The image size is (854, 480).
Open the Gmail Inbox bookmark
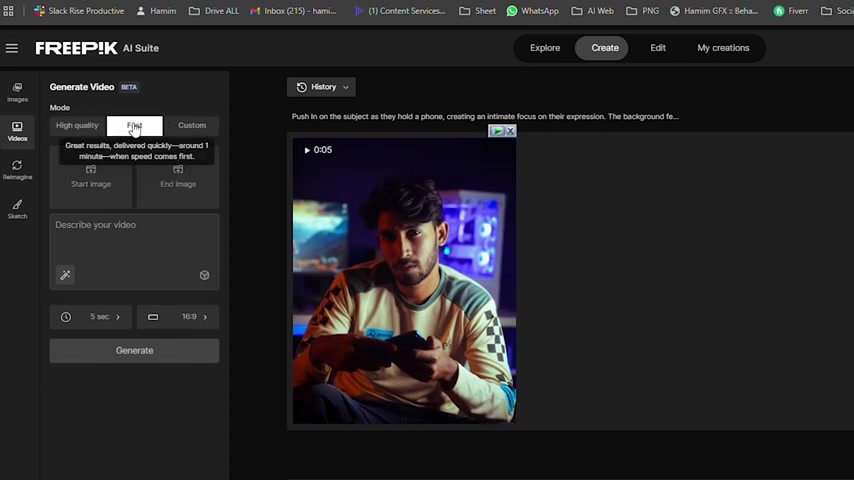tap(293, 11)
